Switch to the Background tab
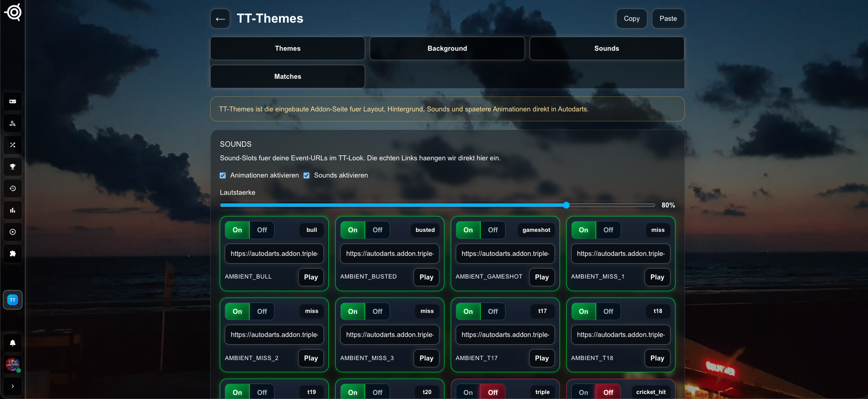The width and height of the screenshot is (868, 399). [x=447, y=48]
